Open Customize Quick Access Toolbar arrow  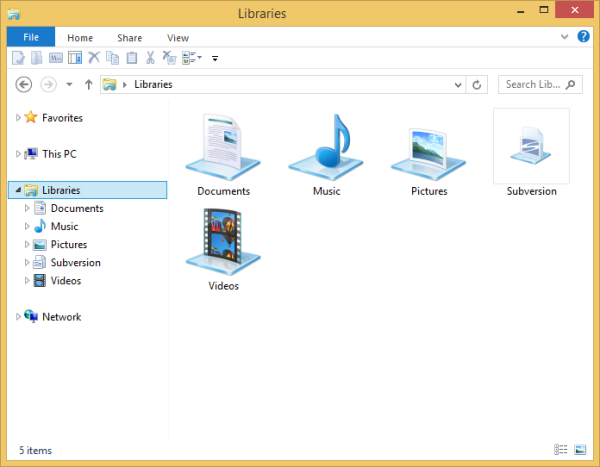pos(215,59)
